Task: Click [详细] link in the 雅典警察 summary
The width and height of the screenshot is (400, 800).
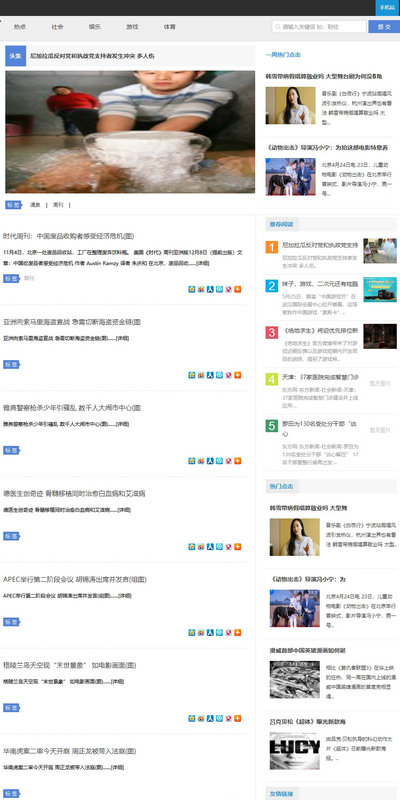Action: tap(122, 423)
